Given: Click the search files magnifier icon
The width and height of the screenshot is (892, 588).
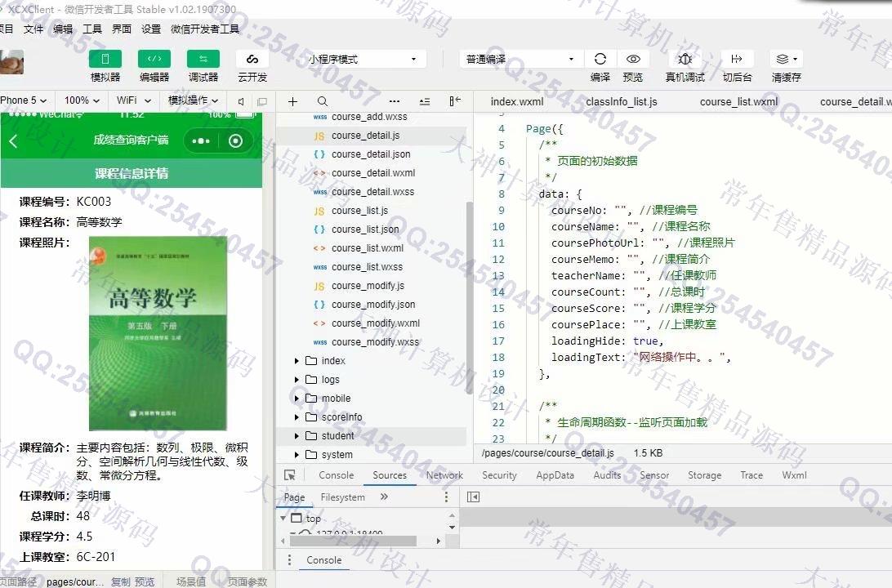Looking at the screenshot, I should [x=323, y=102].
